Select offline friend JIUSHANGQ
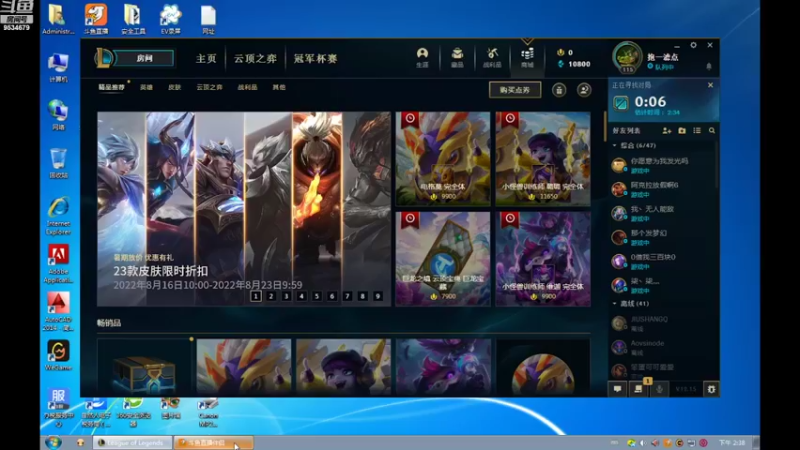The image size is (800, 450). coord(662,323)
